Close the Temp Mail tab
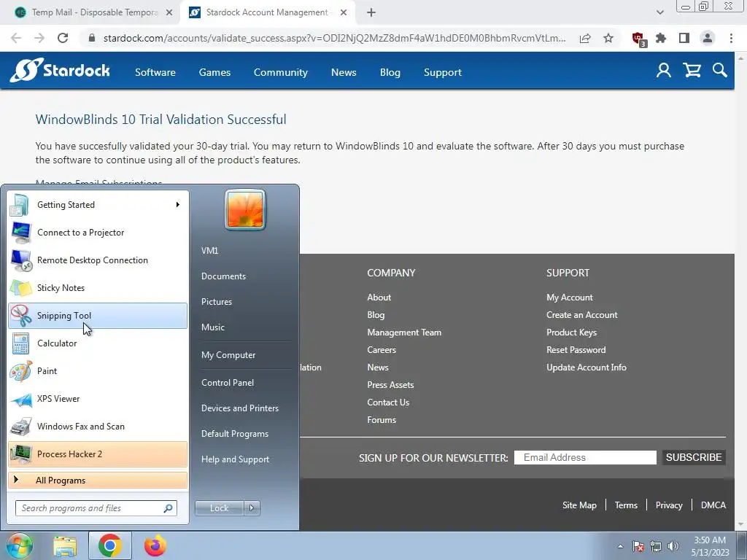 click(x=169, y=12)
